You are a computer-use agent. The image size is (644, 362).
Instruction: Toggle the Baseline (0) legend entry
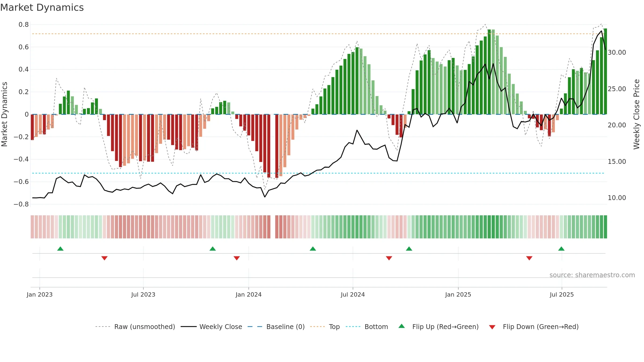(x=276, y=327)
